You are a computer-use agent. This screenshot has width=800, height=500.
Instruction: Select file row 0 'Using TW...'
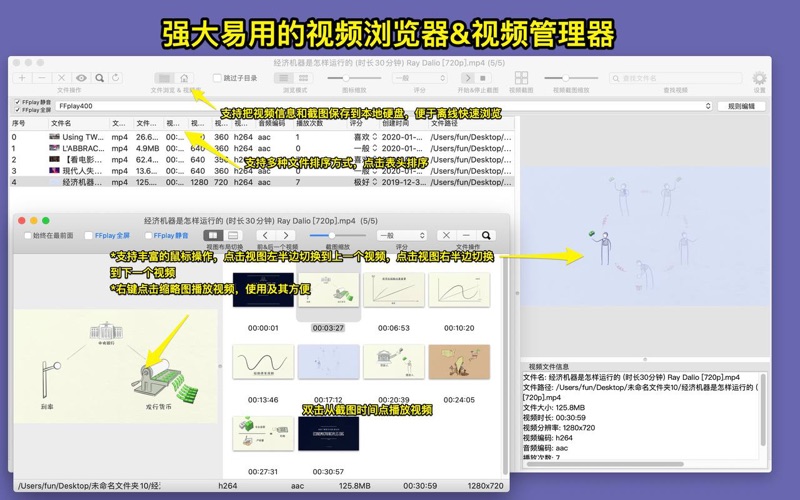[x=262, y=137]
